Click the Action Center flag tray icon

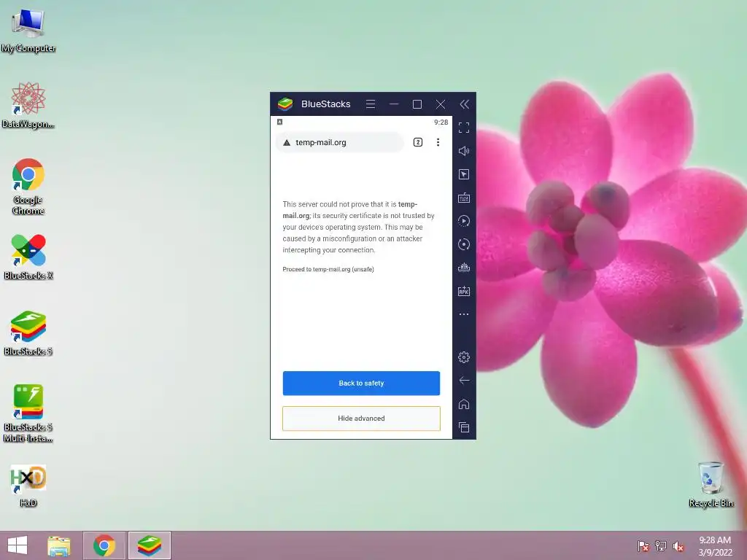[643, 546]
